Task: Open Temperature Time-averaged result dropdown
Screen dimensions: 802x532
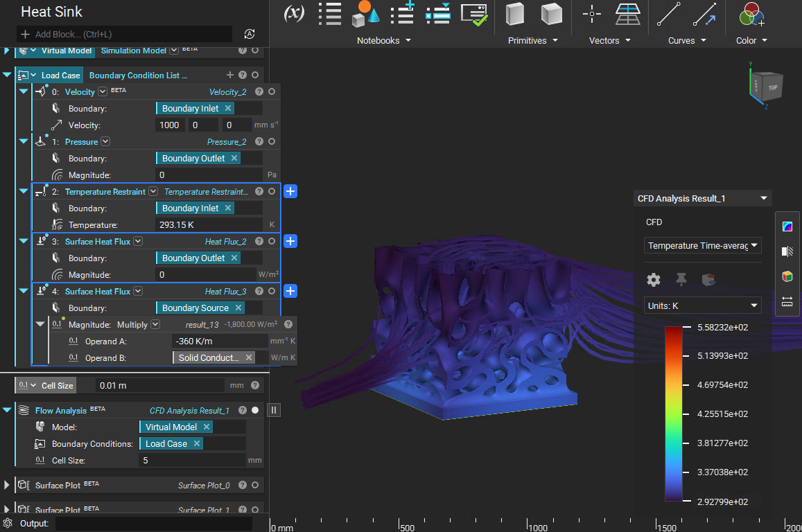Action: [702, 245]
